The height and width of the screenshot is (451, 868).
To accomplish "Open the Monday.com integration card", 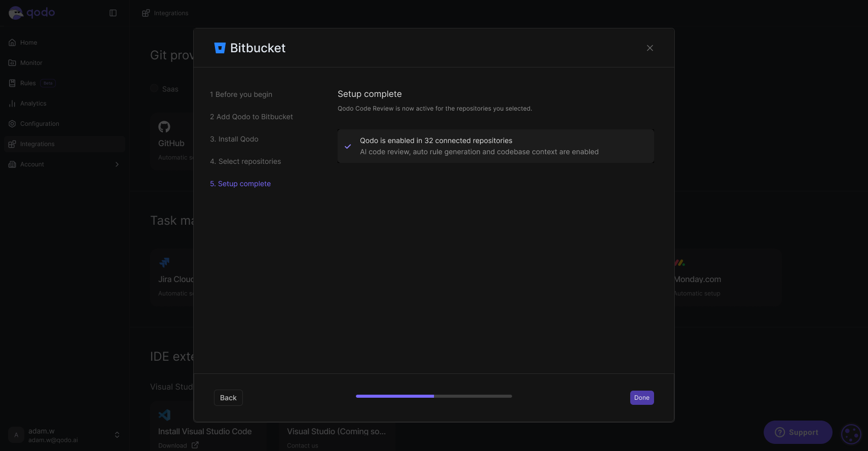I will click(728, 277).
